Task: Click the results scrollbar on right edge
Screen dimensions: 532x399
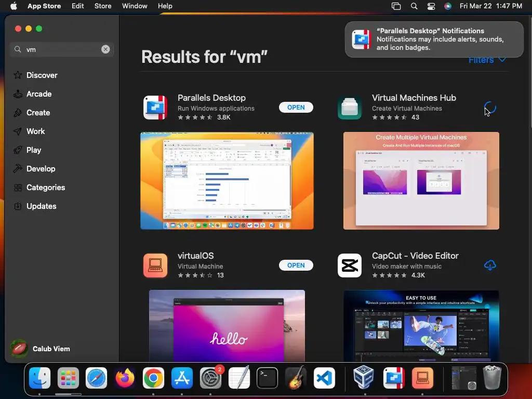Action: click(530, 73)
